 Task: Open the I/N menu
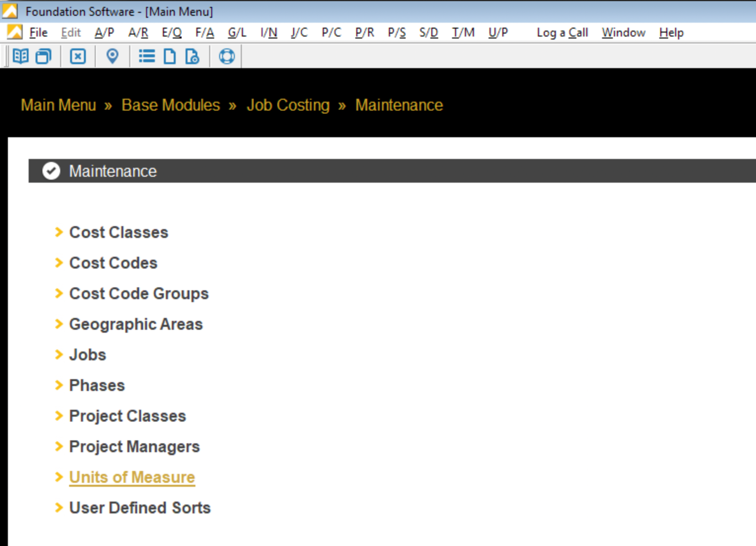tap(269, 33)
